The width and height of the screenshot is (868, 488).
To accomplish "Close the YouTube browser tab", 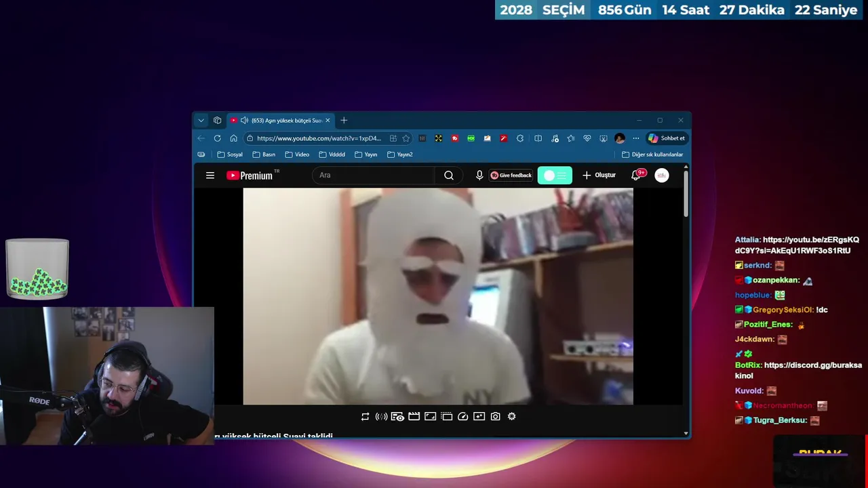I will (x=328, y=121).
